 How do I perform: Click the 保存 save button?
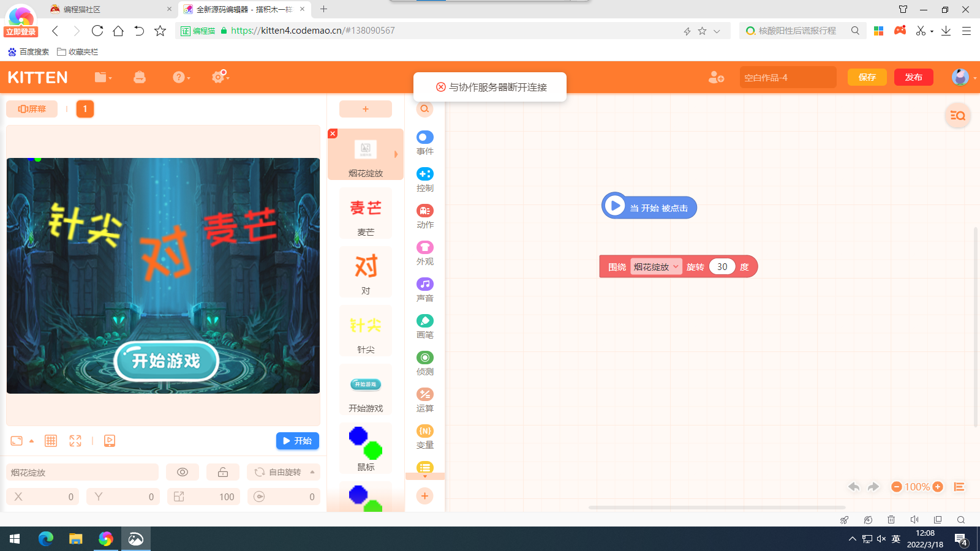(867, 77)
